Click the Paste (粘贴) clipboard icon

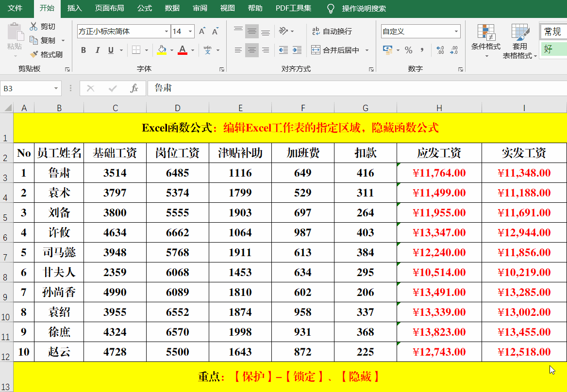point(15,32)
